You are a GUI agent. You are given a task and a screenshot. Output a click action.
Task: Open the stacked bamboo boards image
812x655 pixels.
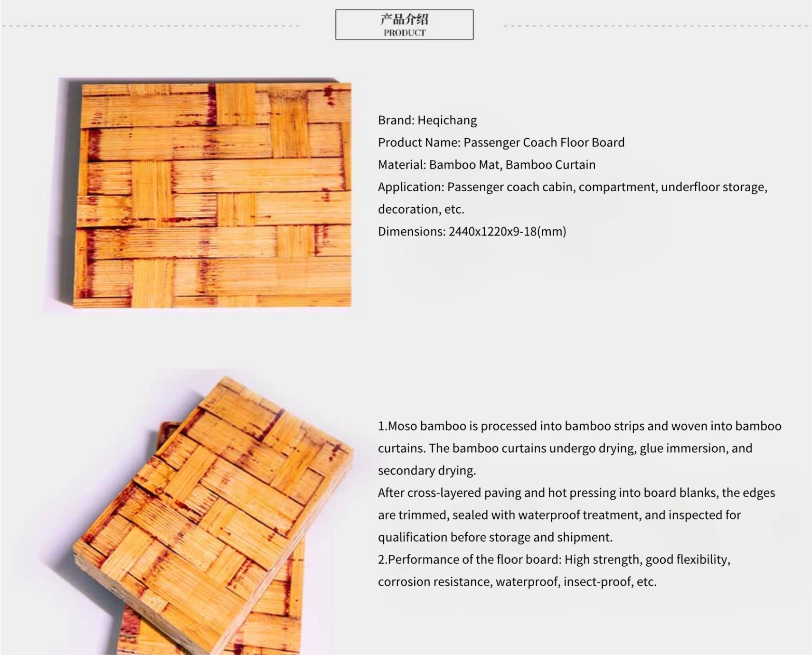(x=213, y=515)
